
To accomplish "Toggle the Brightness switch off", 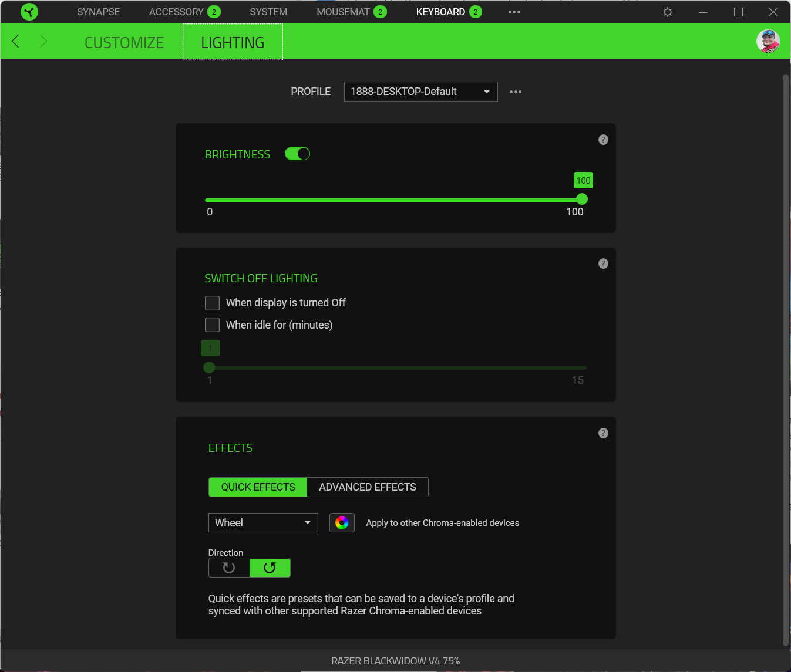I will [x=297, y=154].
